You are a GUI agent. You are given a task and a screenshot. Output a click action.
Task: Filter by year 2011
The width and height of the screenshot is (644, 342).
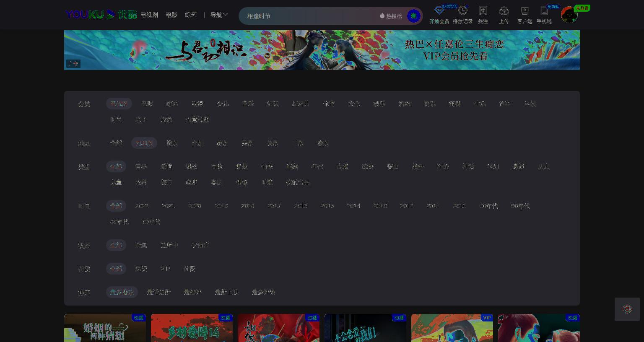[x=433, y=206]
